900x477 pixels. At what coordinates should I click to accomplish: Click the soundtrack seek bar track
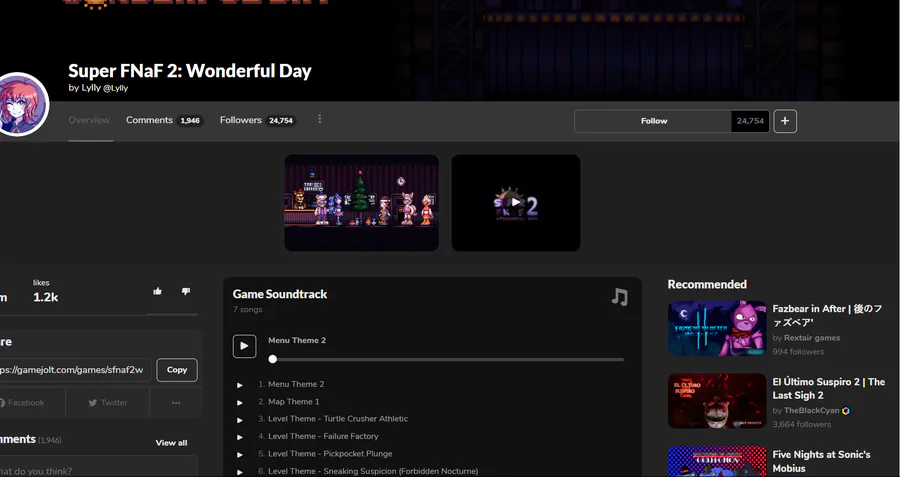446,359
